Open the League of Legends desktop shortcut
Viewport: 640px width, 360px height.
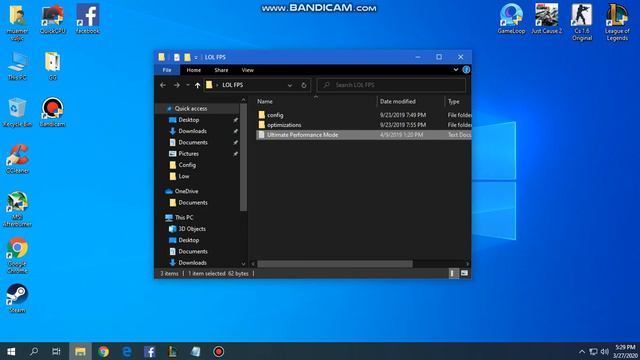(617, 22)
